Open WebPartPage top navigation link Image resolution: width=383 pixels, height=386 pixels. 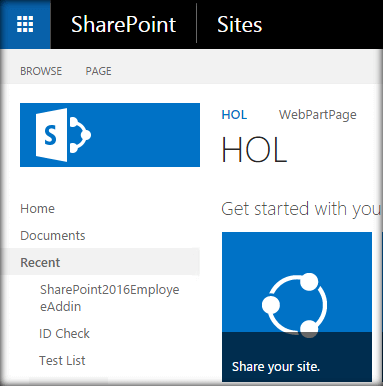(x=318, y=115)
